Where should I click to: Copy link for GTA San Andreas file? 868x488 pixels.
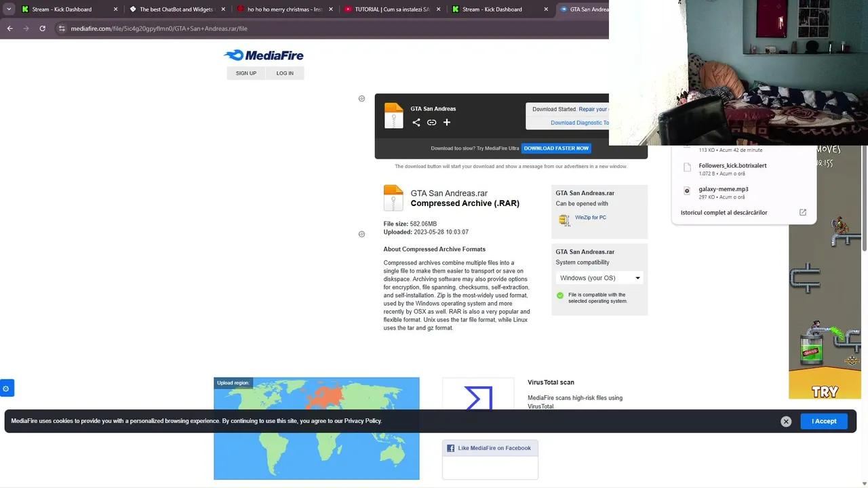click(431, 123)
